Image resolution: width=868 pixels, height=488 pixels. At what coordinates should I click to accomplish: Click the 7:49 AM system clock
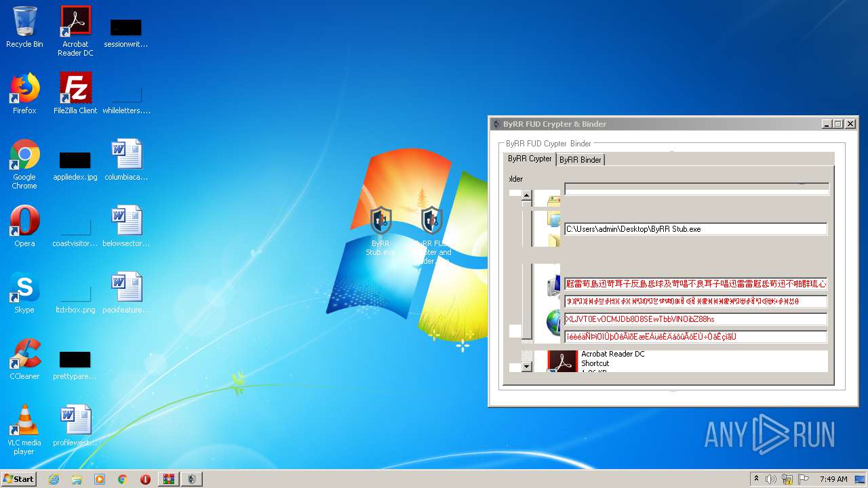(x=833, y=479)
